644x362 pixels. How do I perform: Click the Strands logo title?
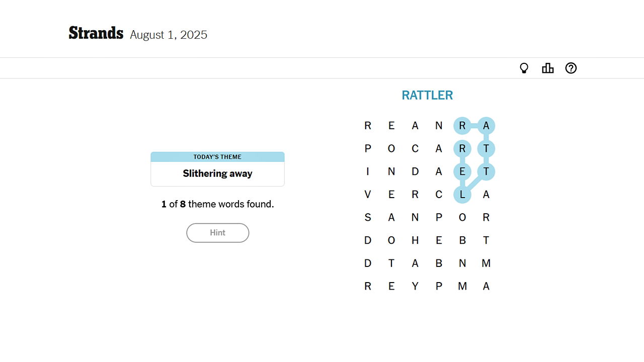point(96,33)
